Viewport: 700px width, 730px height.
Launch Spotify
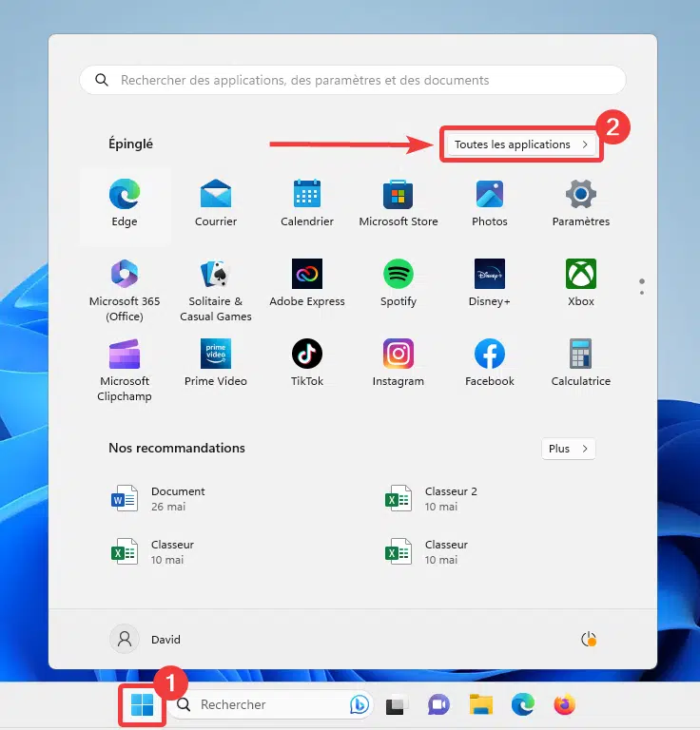tap(399, 282)
